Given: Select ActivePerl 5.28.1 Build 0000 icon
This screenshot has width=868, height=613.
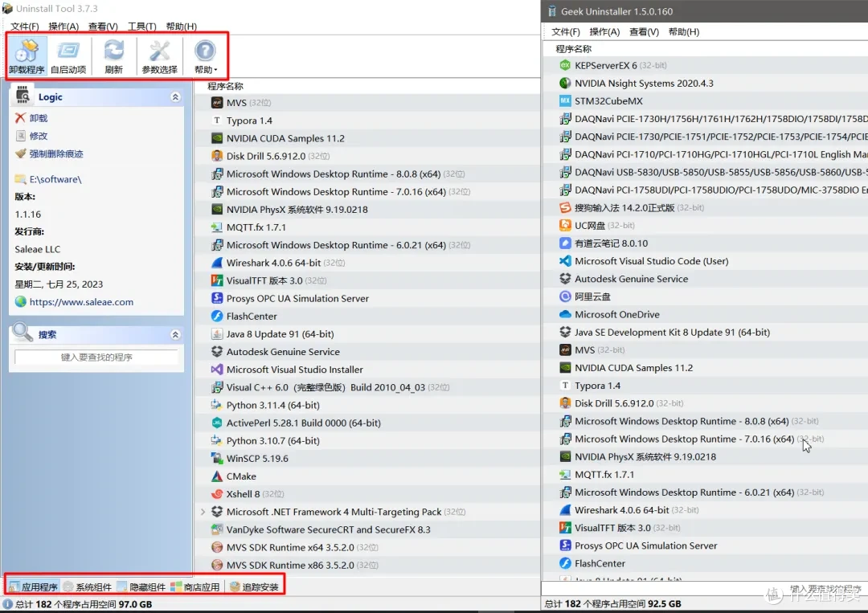Looking at the screenshot, I should pos(217,423).
